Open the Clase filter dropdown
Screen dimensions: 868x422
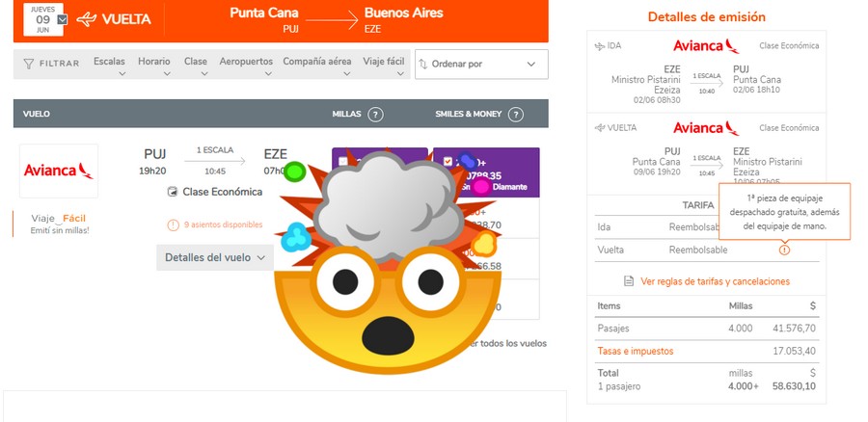(x=196, y=65)
